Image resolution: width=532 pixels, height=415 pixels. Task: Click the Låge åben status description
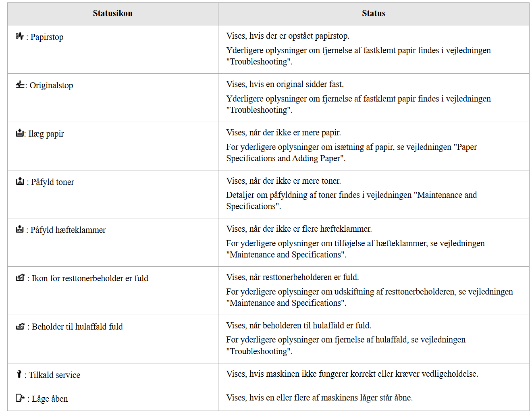320,398
